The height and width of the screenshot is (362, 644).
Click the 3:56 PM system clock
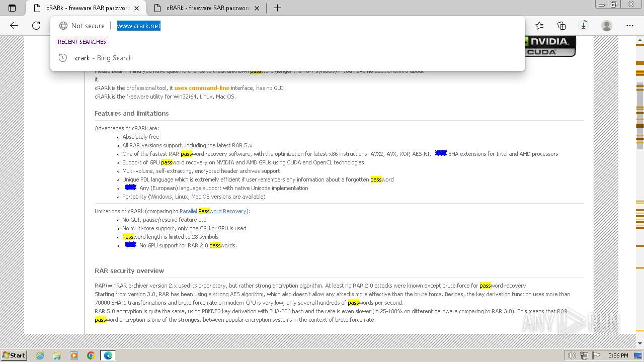coord(618,355)
